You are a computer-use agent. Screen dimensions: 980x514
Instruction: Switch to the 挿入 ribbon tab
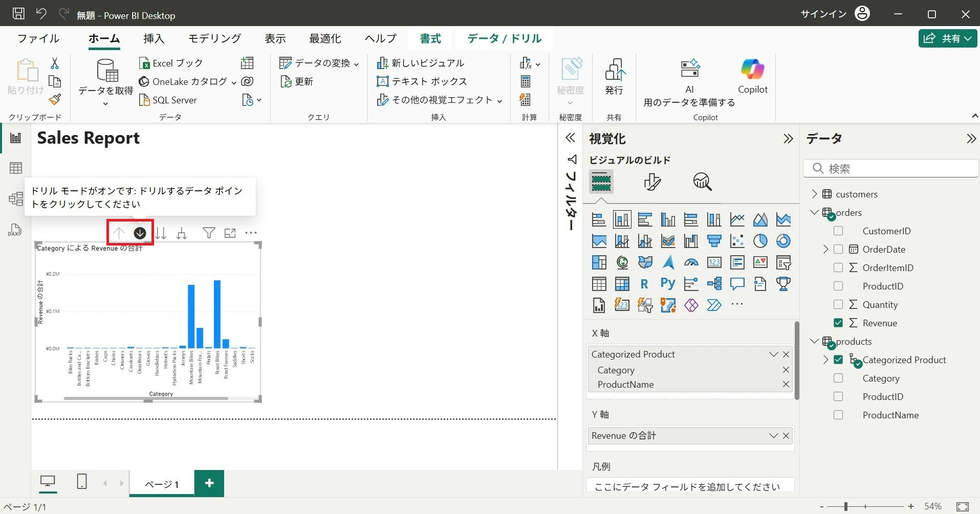pos(154,38)
